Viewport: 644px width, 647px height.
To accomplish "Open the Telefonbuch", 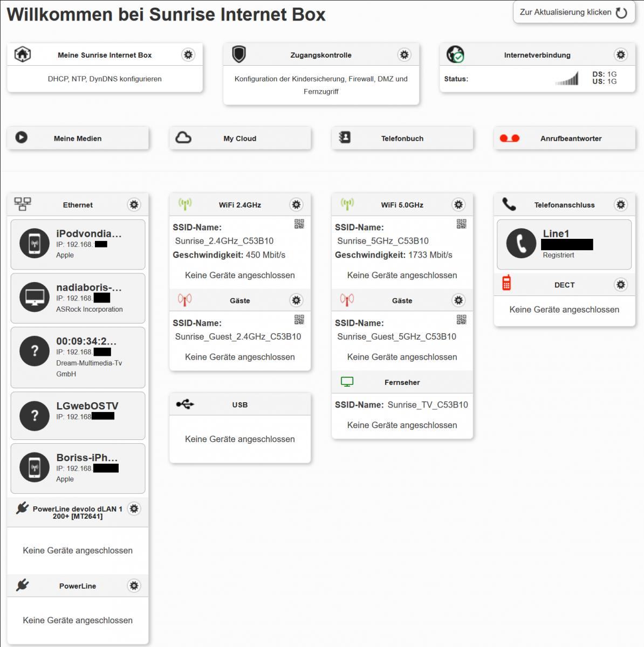I will click(x=402, y=138).
